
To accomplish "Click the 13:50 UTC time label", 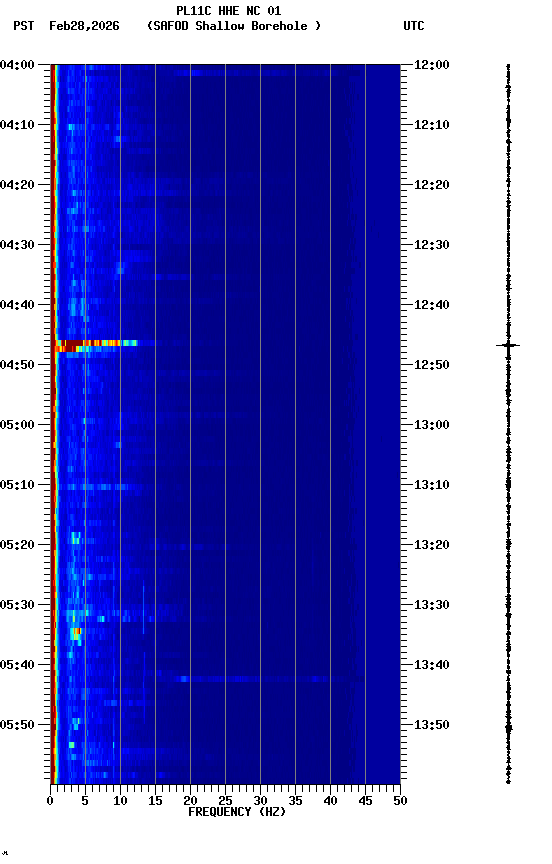I will point(432,725).
